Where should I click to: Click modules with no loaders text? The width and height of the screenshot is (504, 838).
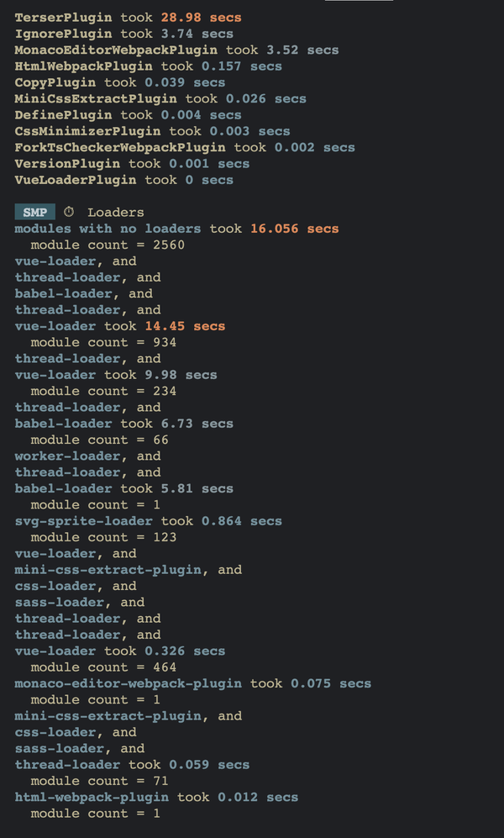pos(108,229)
